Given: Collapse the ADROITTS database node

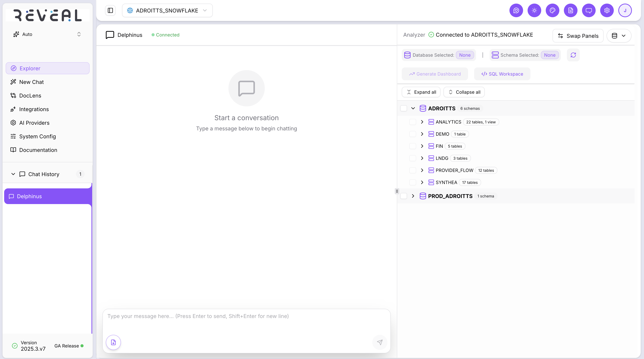Looking at the screenshot, I should (413, 108).
